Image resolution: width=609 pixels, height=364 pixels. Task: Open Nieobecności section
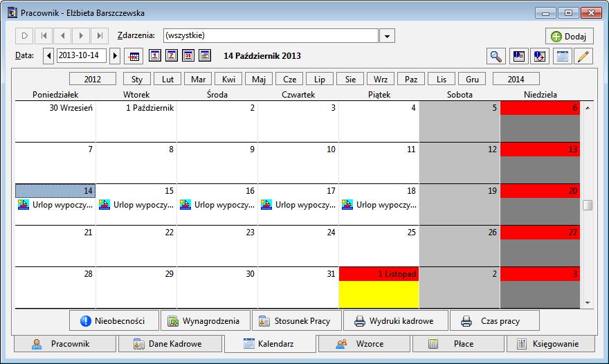coord(114,320)
